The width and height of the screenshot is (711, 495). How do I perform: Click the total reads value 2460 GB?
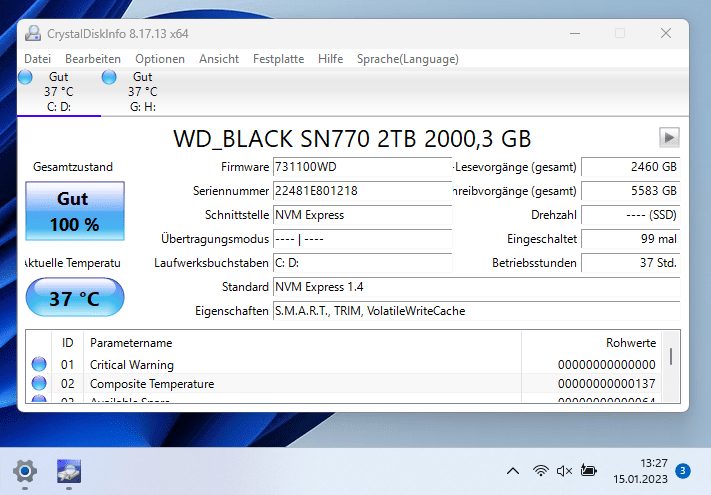630,167
